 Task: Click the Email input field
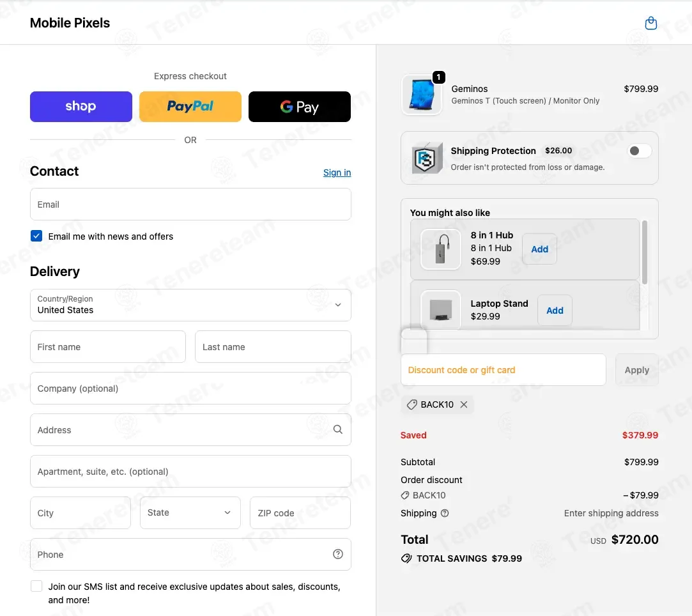tap(190, 204)
